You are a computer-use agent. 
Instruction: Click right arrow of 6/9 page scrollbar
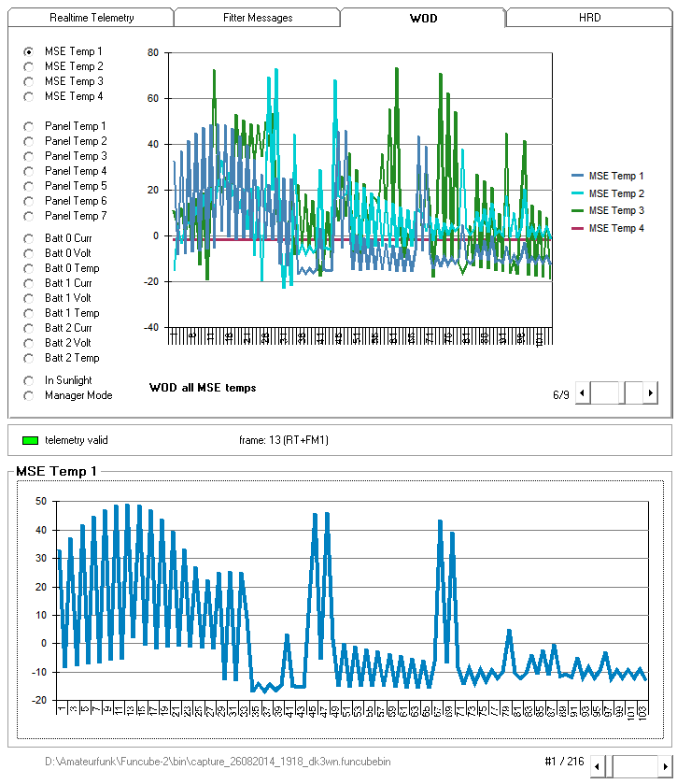(650, 393)
